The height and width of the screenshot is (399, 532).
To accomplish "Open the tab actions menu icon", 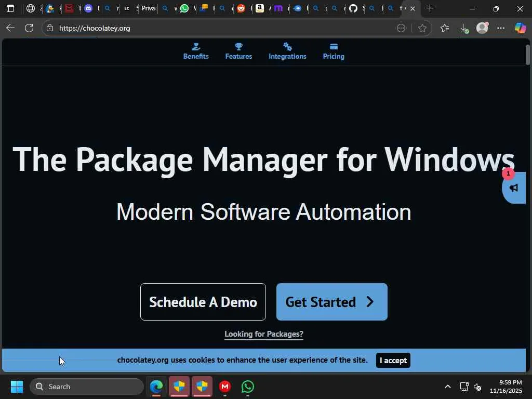I will [10, 8].
